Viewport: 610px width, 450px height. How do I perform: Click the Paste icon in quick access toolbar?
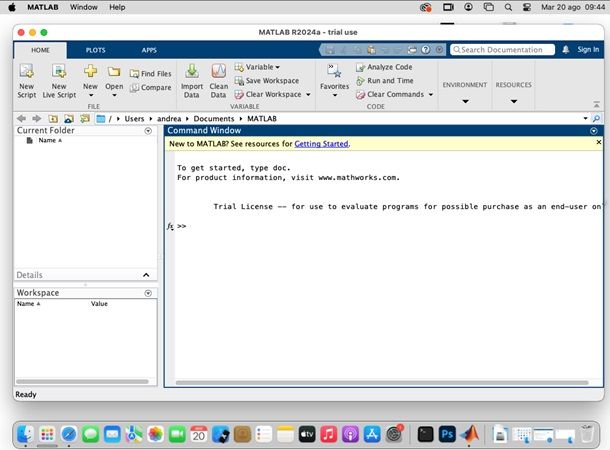click(x=372, y=49)
